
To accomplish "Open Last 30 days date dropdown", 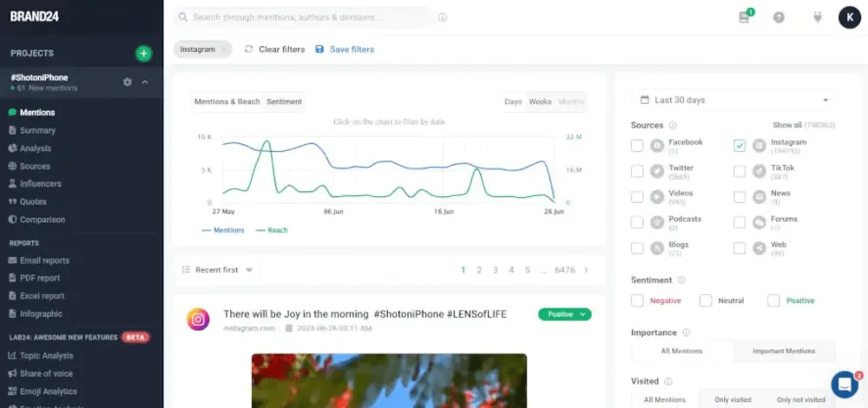I will click(x=733, y=100).
